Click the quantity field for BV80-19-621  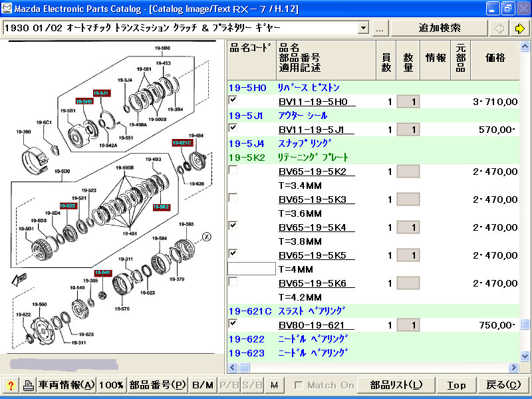click(408, 325)
